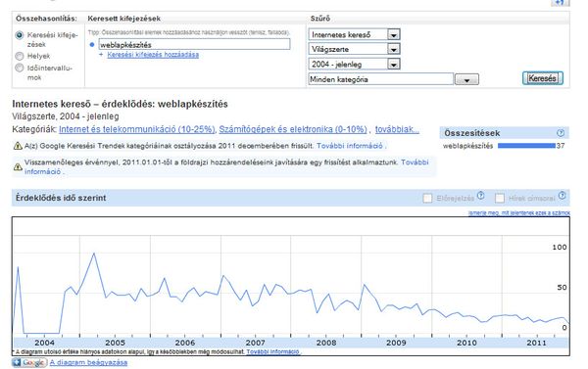Screen dimensions: 588x369
Task: Open Számítógépek és elektronika category link
Action: point(293,129)
